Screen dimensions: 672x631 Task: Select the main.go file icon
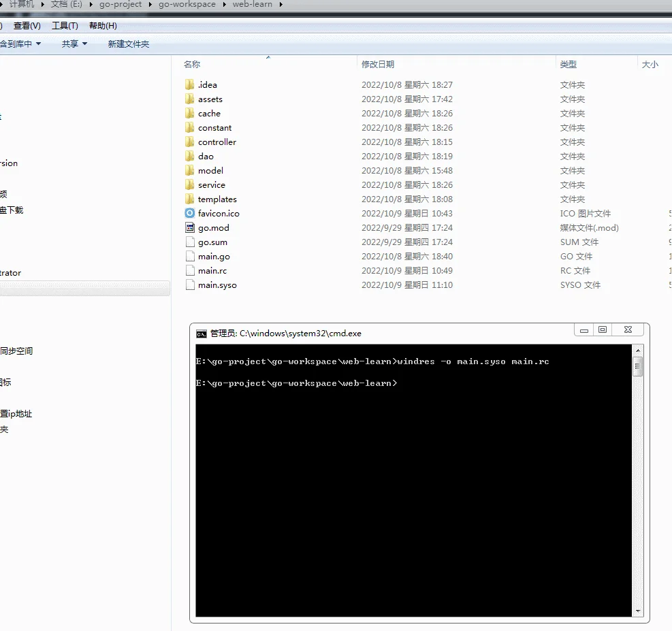click(190, 256)
